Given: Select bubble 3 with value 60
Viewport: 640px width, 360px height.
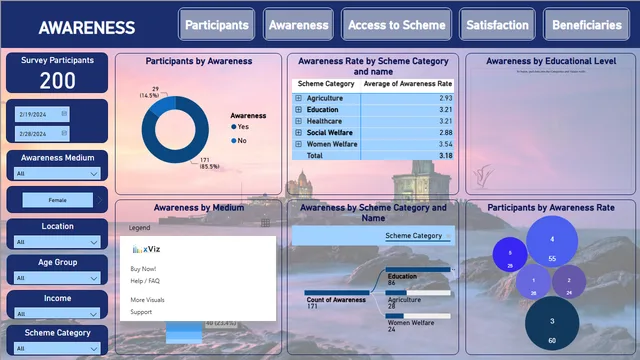Looking at the screenshot, I should pyautogui.click(x=552, y=323).
